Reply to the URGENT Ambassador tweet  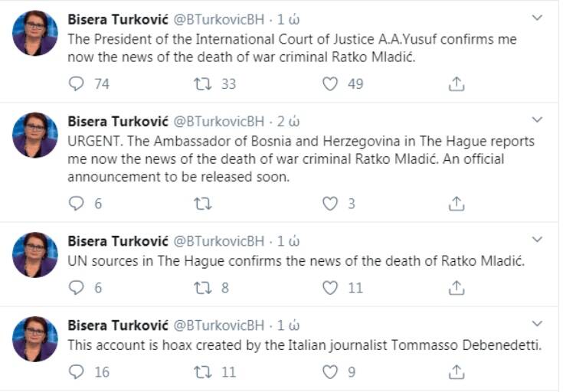point(76,204)
